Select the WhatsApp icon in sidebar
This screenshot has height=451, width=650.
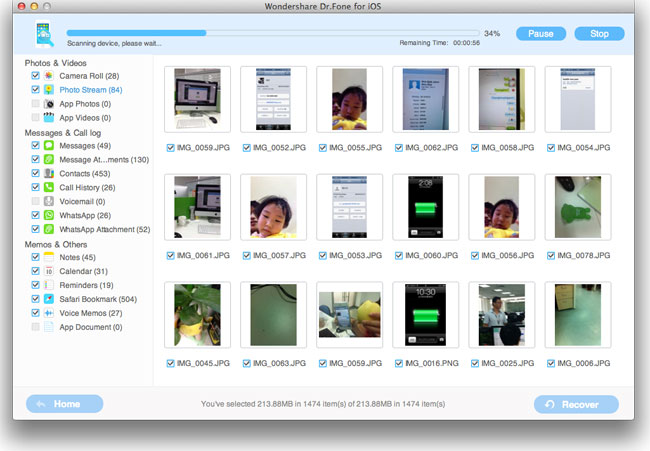pyautogui.click(x=49, y=215)
